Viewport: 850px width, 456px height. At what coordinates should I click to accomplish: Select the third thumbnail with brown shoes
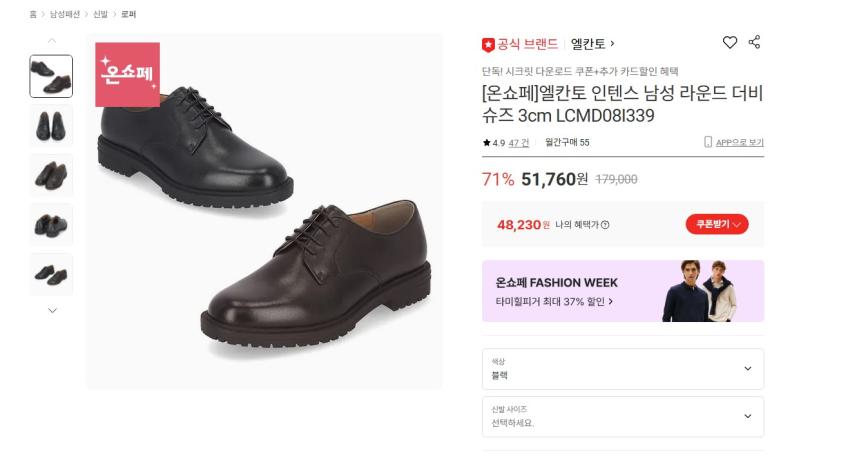(x=51, y=175)
